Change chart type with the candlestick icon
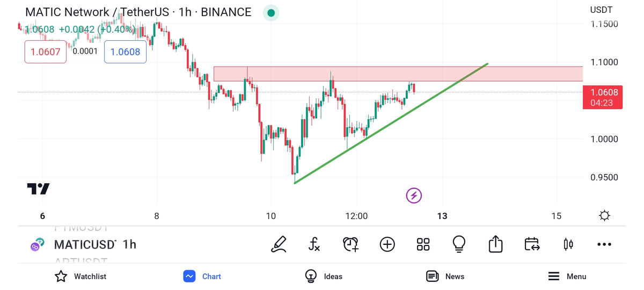The width and height of the screenshot is (644, 290). 568,244
